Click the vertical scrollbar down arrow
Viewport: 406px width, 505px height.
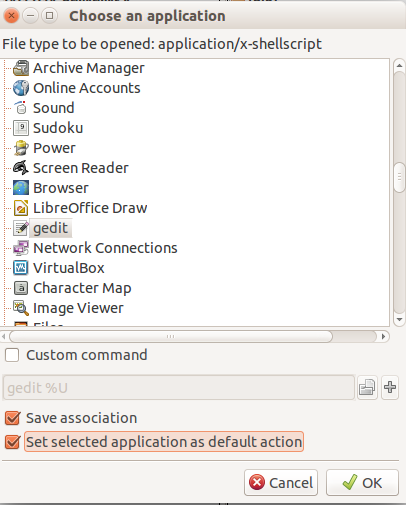tap(399, 319)
